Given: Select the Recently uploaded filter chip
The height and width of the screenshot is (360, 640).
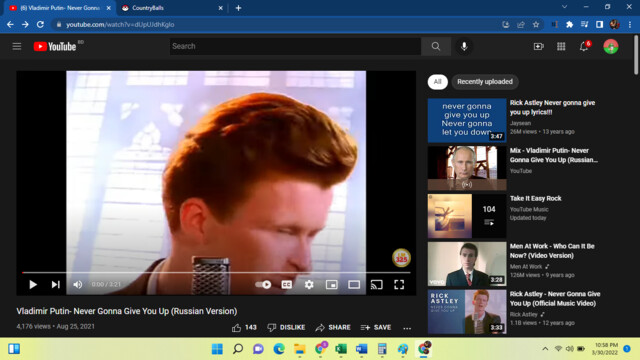Looking at the screenshot, I should (x=484, y=82).
